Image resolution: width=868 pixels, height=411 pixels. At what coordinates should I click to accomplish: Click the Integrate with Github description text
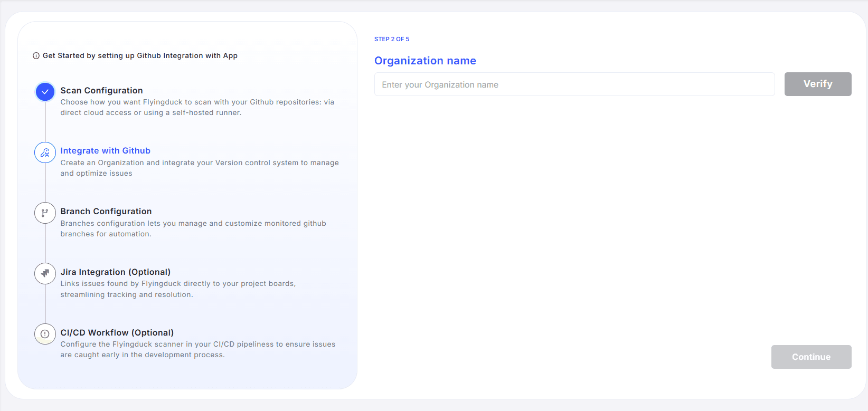[199, 168]
